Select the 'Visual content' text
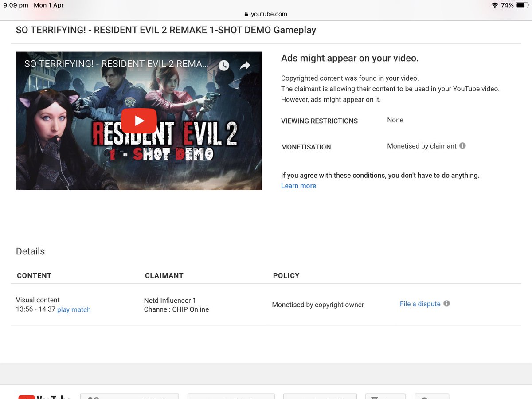 tap(38, 300)
